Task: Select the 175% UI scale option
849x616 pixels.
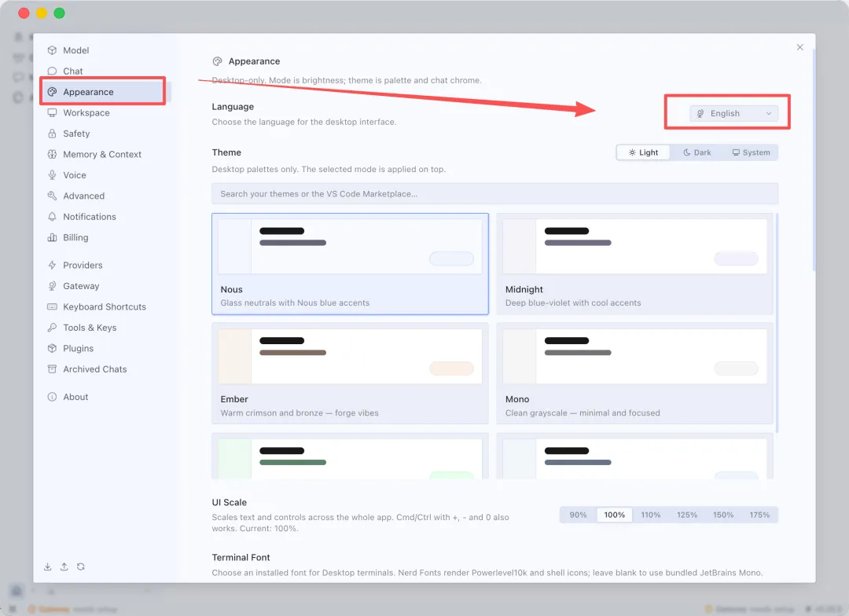Action: (x=759, y=515)
